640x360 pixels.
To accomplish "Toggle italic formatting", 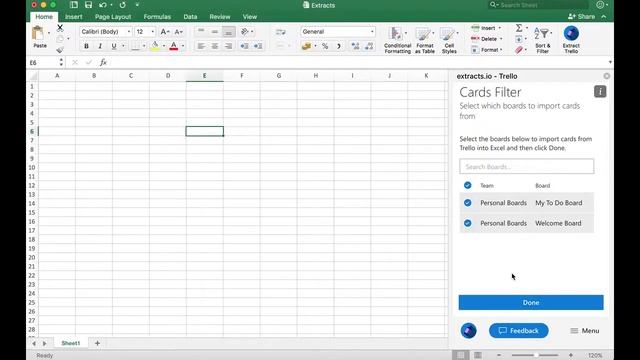I will (100, 46).
